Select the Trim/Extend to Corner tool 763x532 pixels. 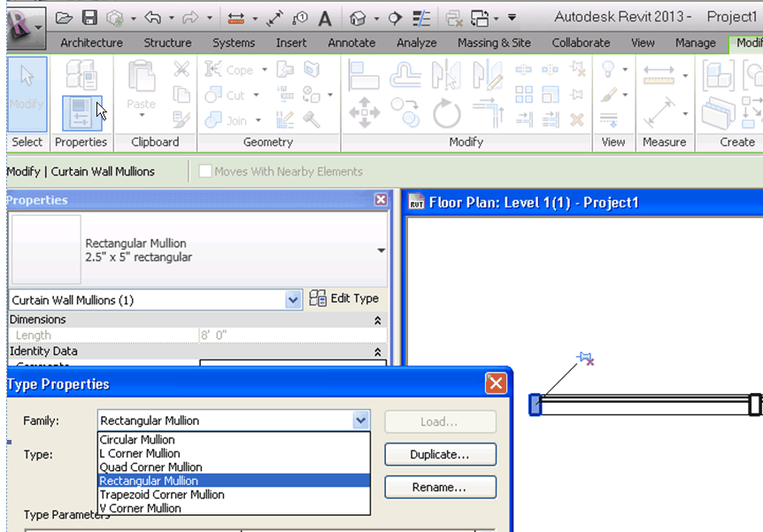489,112
